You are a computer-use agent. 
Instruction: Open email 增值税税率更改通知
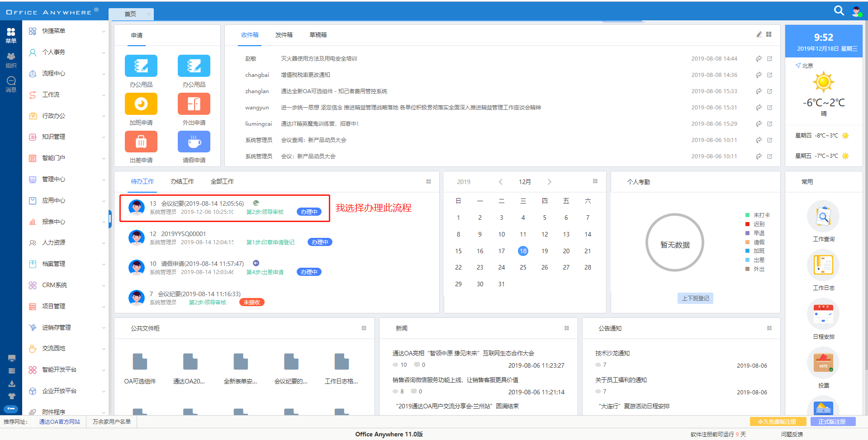tap(305, 75)
